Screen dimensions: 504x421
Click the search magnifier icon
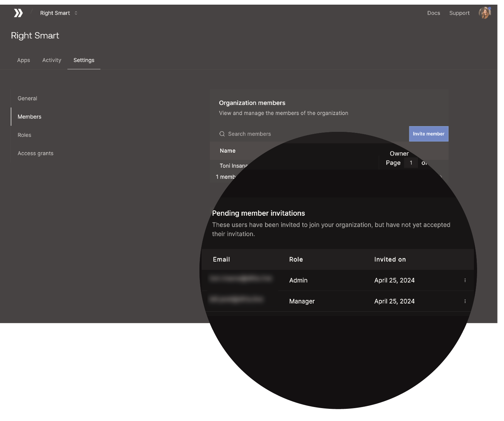coord(222,134)
